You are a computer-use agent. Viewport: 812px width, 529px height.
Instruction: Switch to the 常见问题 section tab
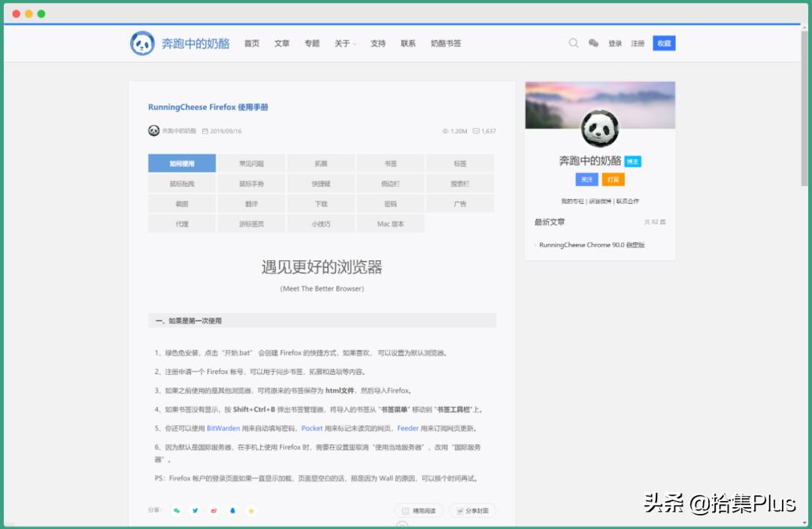click(x=250, y=163)
